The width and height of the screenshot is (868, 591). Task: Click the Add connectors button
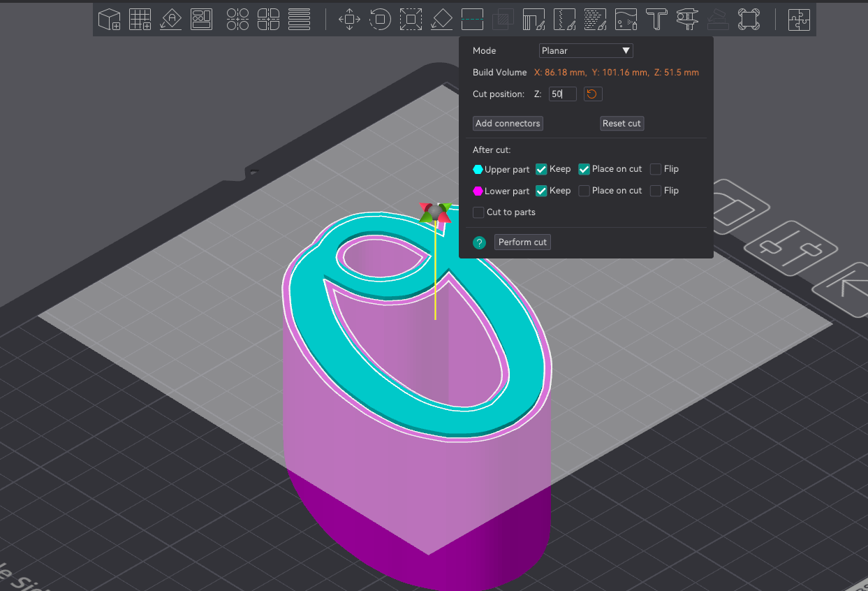[x=508, y=124]
